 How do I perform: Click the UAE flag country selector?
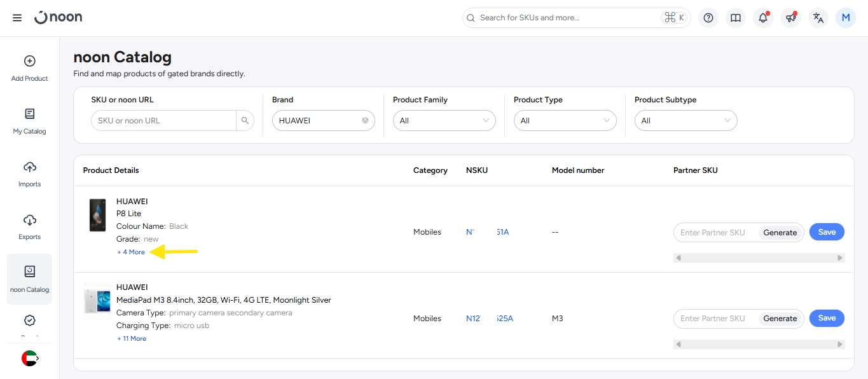(x=30, y=358)
